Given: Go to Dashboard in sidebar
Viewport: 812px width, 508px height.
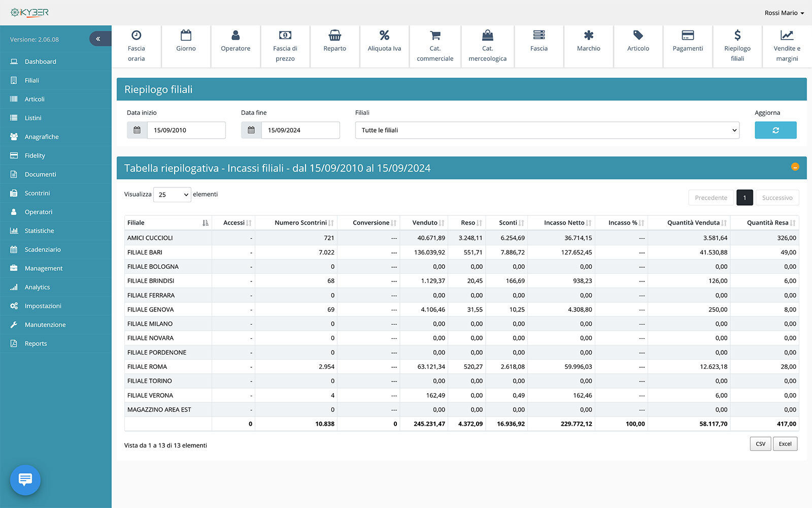Looking at the screenshot, I should (56, 61).
